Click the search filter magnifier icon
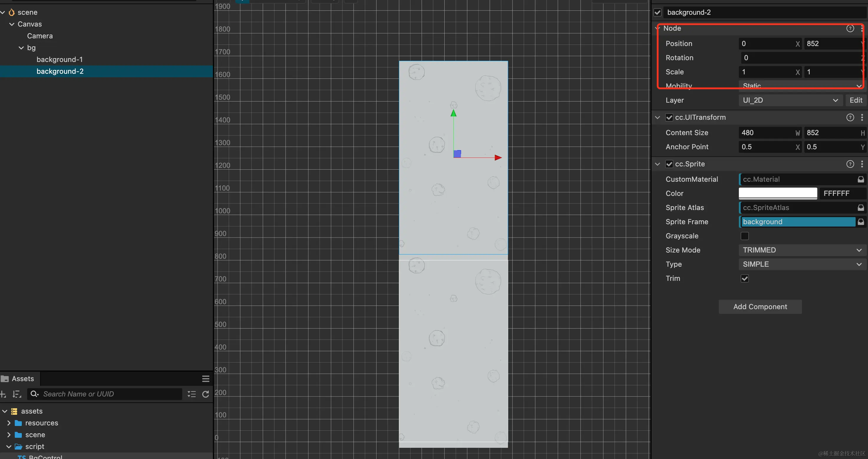868x459 pixels. click(x=34, y=394)
